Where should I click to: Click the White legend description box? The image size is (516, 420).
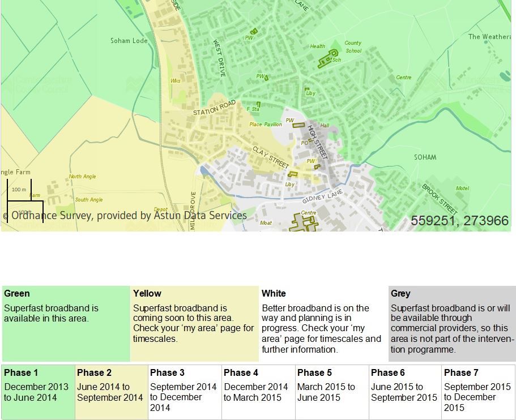(x=324, y=324)
